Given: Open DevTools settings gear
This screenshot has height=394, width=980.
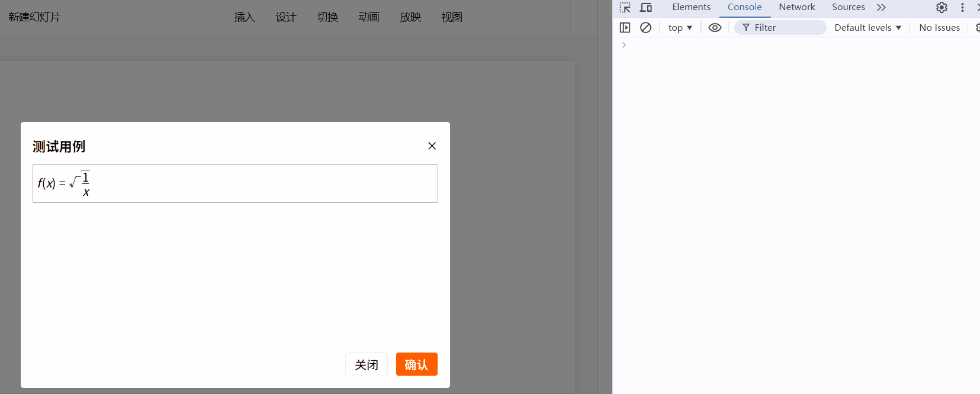Looking at the screenshot, I should [942, 8].
